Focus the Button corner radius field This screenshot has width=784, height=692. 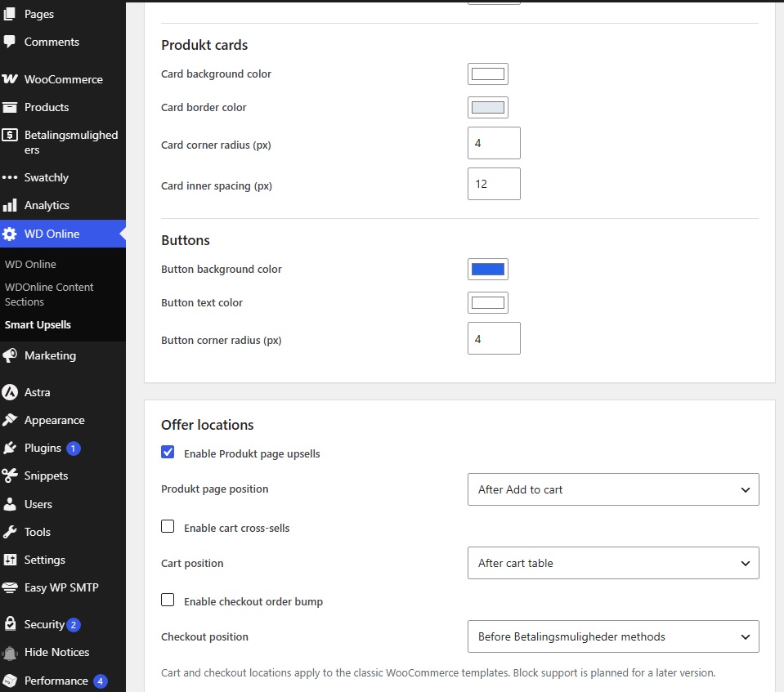[x=494, y=338]
